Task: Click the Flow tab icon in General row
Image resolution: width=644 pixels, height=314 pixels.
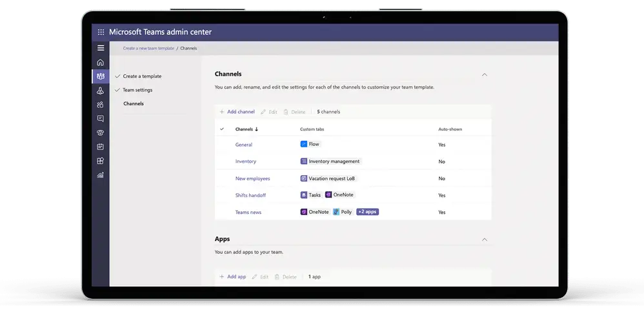Action: [303, 144]
